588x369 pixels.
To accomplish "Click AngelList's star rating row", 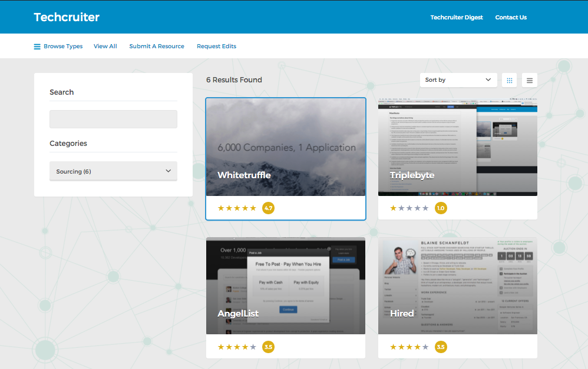I will point(237,347).
